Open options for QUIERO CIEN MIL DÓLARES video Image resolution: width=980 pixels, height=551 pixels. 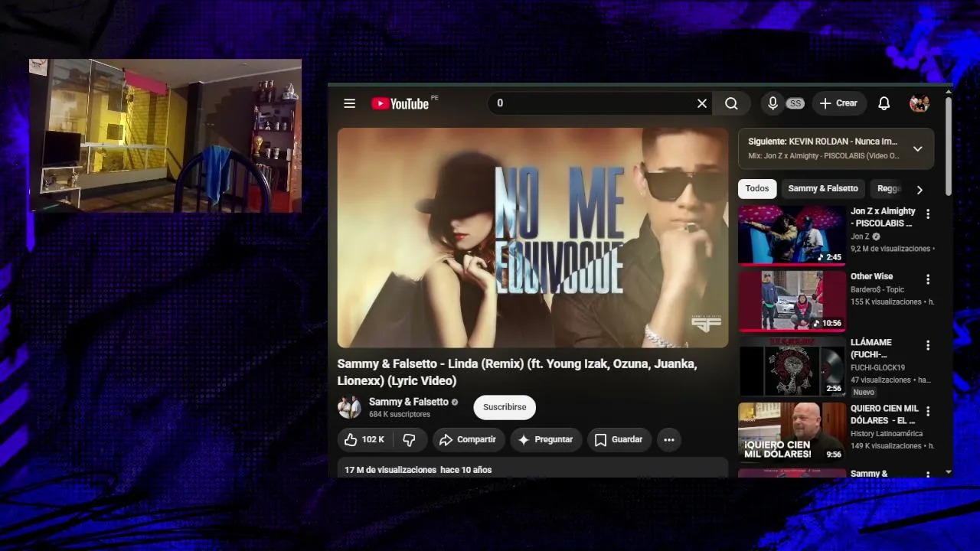(x=928, y=412)
